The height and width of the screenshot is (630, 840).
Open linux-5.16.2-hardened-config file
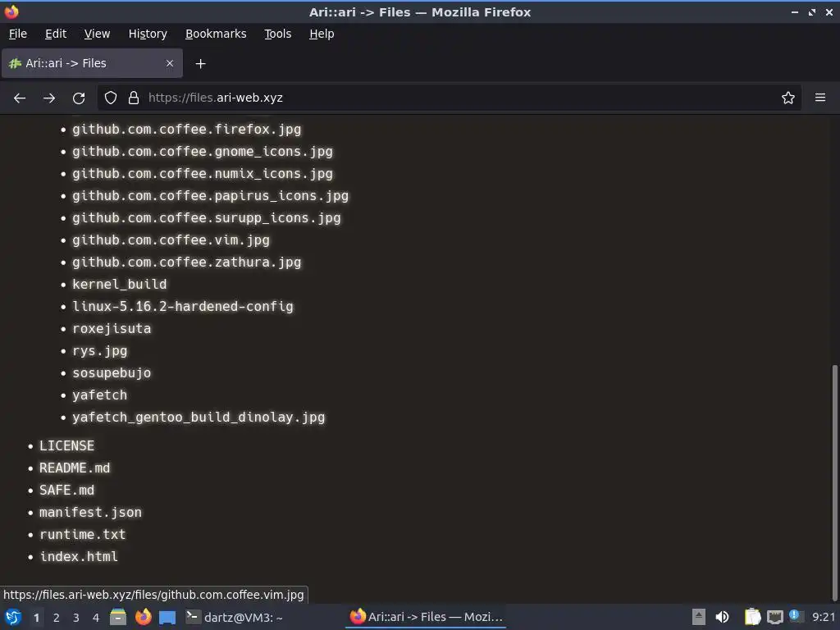coord(183,307)
